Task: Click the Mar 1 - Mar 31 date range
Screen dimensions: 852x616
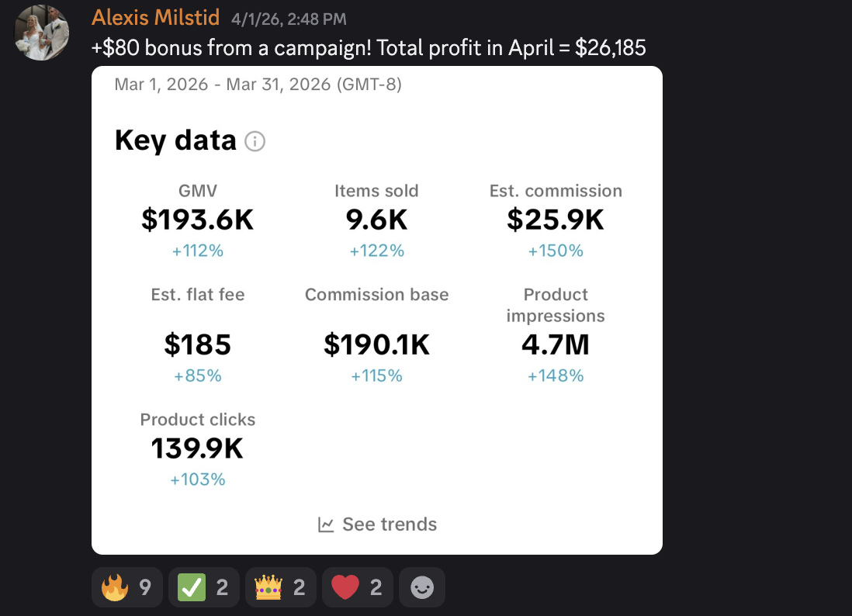Action: [x=258, y=85]
